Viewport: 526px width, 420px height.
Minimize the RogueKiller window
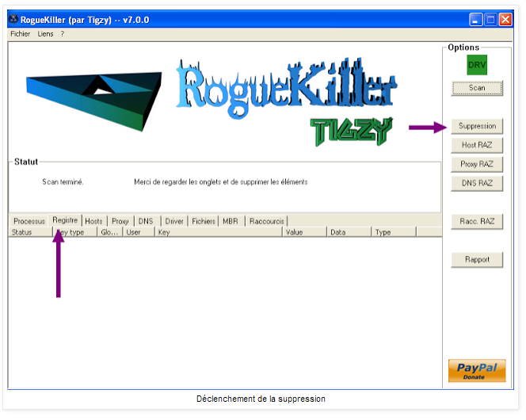click(x=475, y=20)
